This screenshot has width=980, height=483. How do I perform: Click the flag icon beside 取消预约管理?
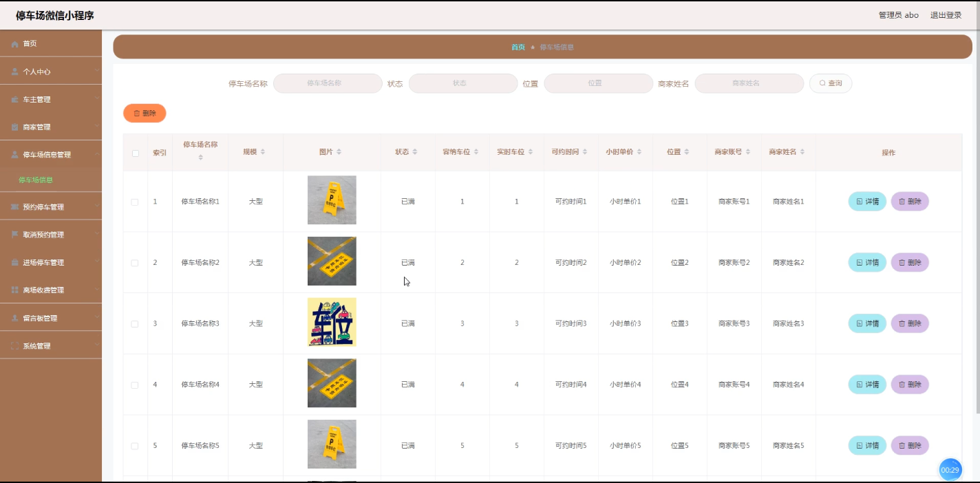pyautogui.click(x=15, y=235)
